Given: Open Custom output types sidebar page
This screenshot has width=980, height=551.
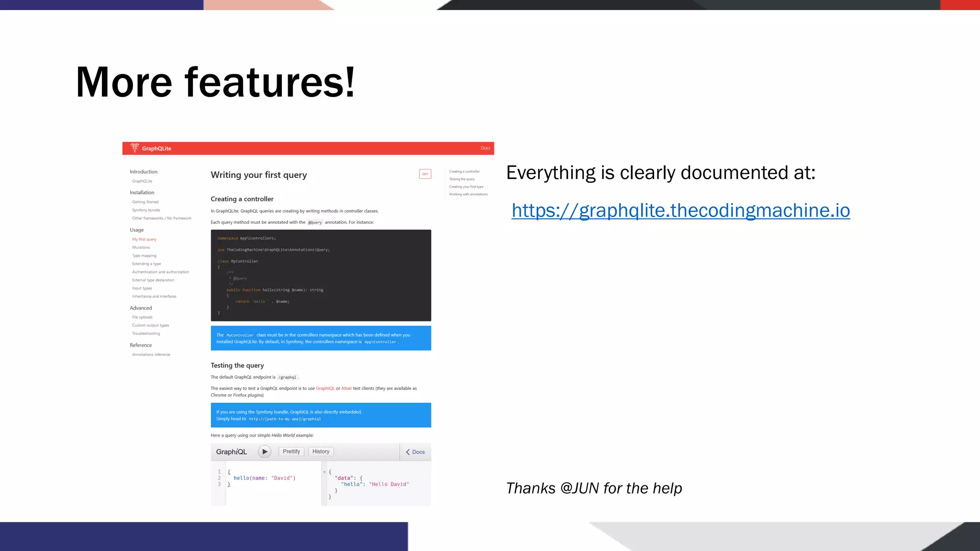Looking at the screenshot, I should (x=150, y=325).
